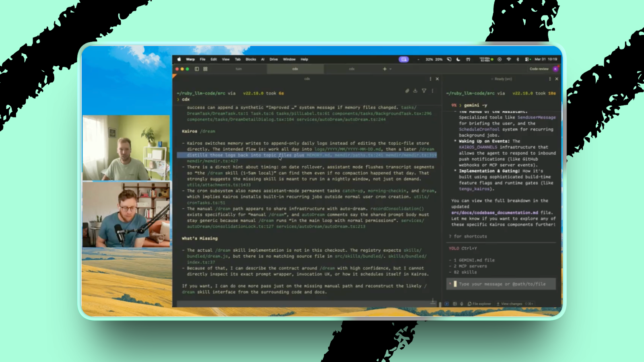Toggle the Warp left sidebar panel icon

pyautogui.click(x=197, y=69)
